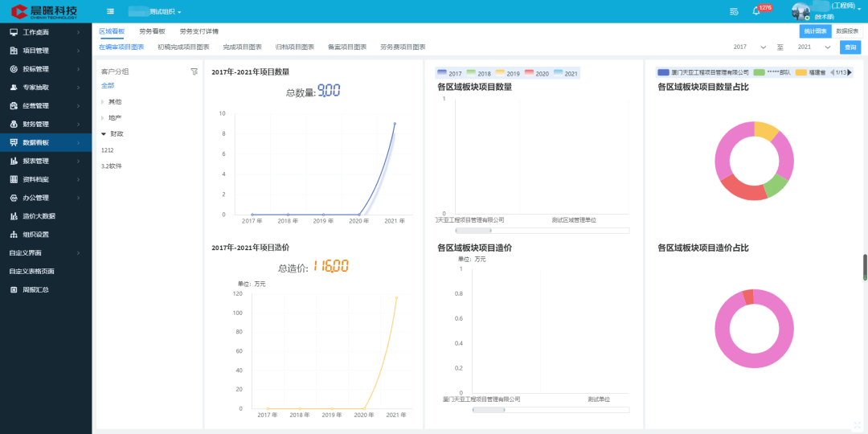Viewport: 868px width, 434px height.
Task: Click horizontal scrollbar under 各区域板块项目数量 chart
Action: 542,231
